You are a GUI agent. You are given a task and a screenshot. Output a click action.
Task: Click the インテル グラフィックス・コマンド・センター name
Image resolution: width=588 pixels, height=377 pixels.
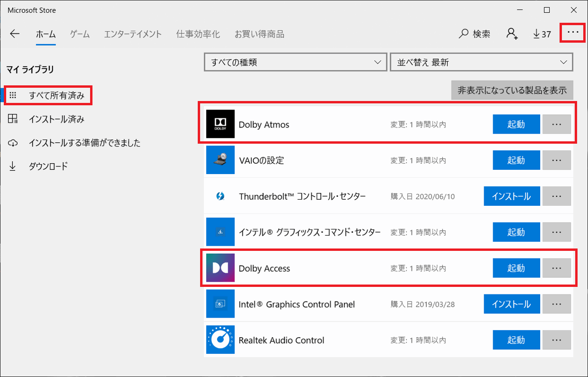pyautogui.click(x=310, y=232)
